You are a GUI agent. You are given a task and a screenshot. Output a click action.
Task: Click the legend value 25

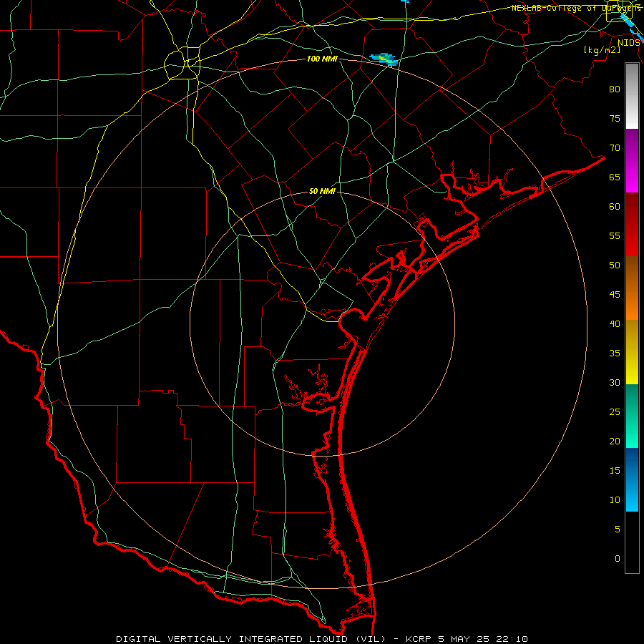(615, 411)
